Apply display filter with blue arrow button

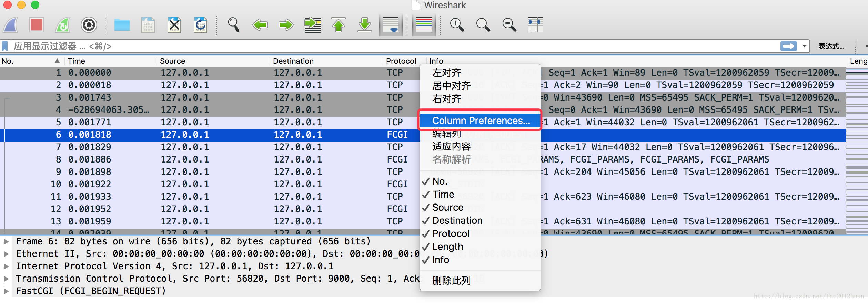[789, 46]
